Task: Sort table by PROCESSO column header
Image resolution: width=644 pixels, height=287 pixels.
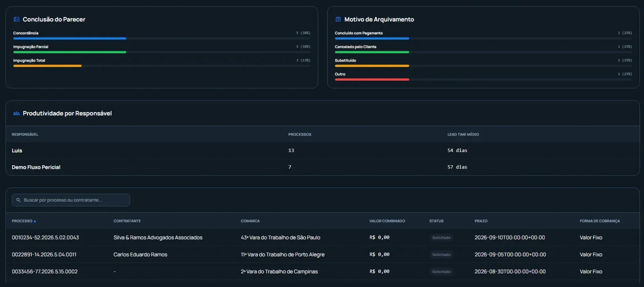Action: [24, 221]
